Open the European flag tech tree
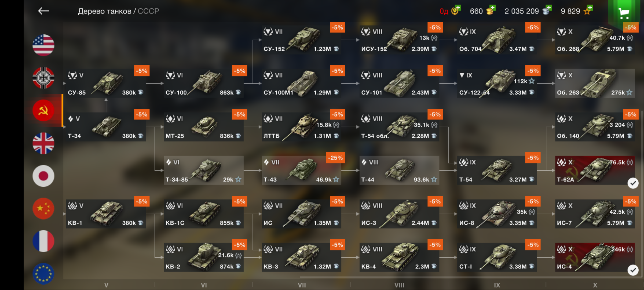644x290 pixels. tap(43, 274)
